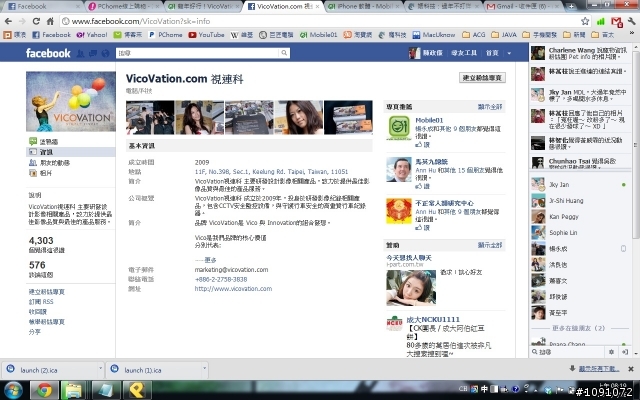Click the Windows Start button
This screenshot has width=640, height=400.
13,390
